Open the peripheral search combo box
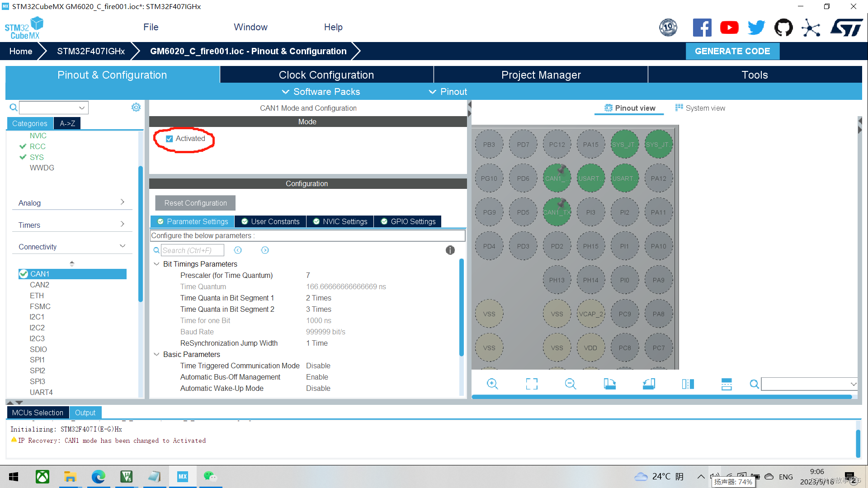This screenshot has height=488, width=868. [x=54, y=108]
